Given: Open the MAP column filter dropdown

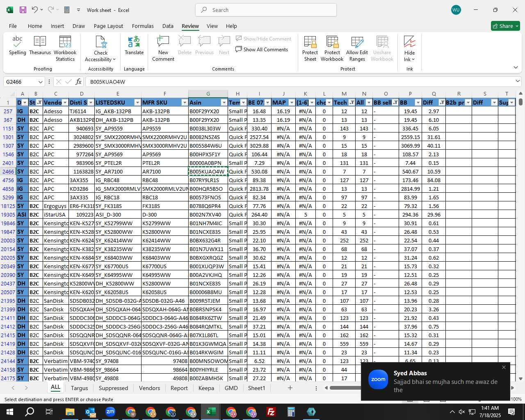Looking at the screenshot, I should click(x=292, y=103).
